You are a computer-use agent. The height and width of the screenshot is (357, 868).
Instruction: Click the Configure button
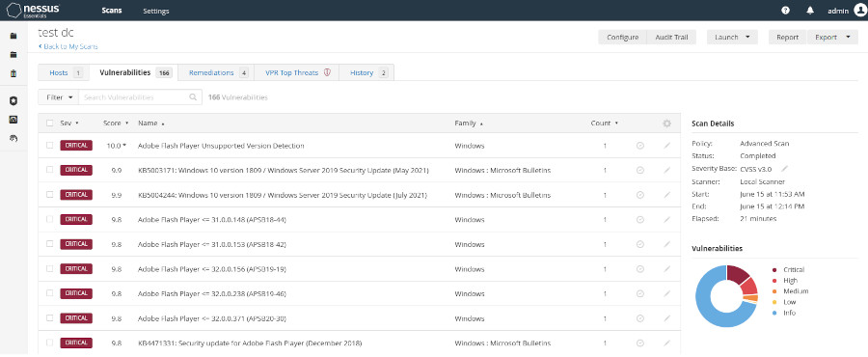tap(623, 37)
